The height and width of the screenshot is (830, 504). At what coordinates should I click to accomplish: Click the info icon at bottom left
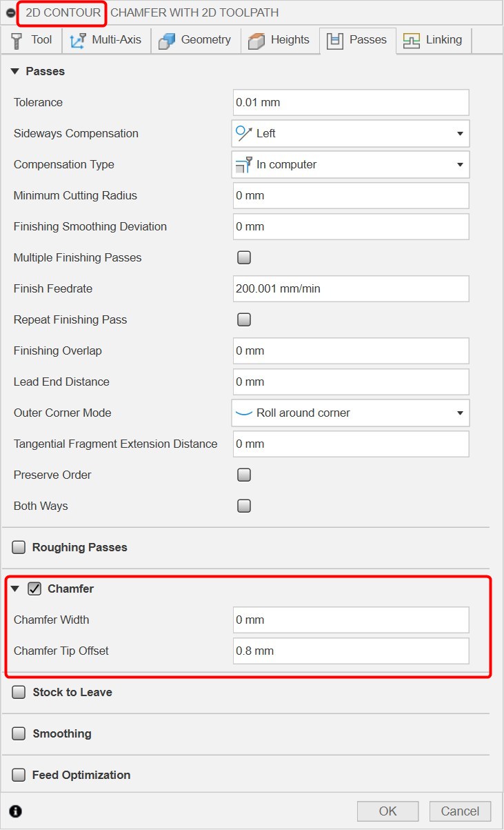15,811
